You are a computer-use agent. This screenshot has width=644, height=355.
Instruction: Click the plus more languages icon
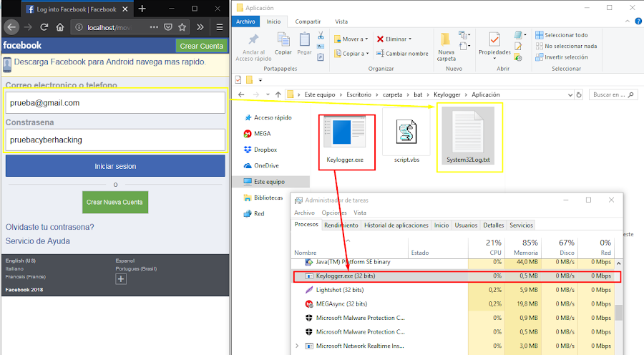coord(121,279)
